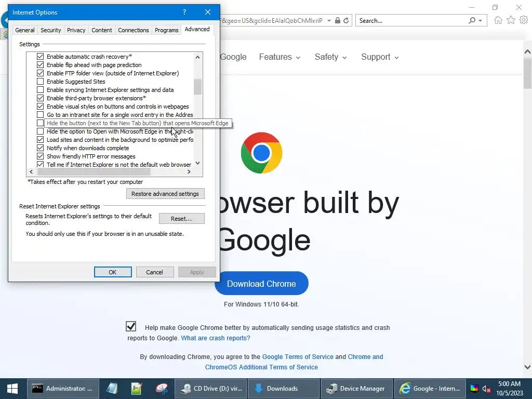This screenshot has width=532, height=399.
Task: Expand the Support menu on Chrome page
Action: [x=380, y=57]
